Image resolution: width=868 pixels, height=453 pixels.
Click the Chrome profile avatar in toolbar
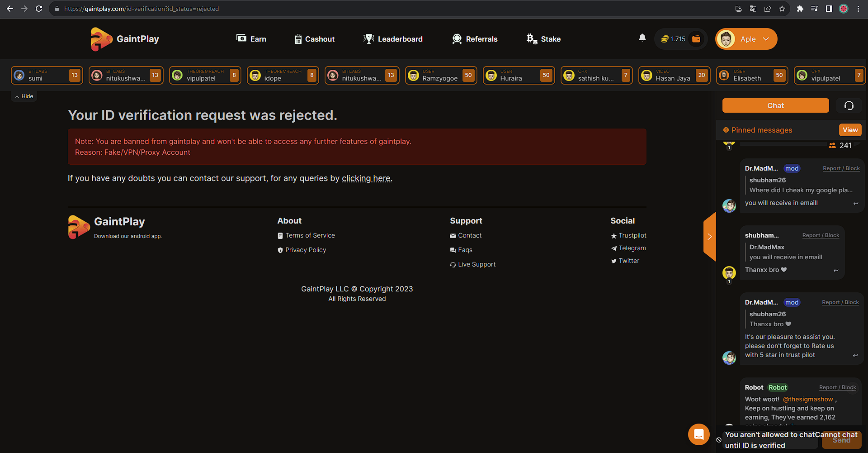coord(844,9)
